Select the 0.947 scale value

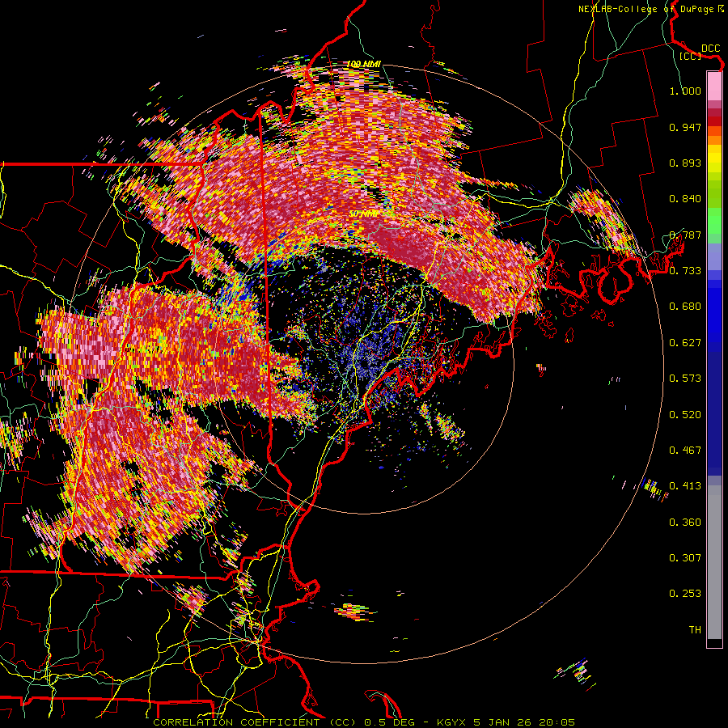click(685, 127)
